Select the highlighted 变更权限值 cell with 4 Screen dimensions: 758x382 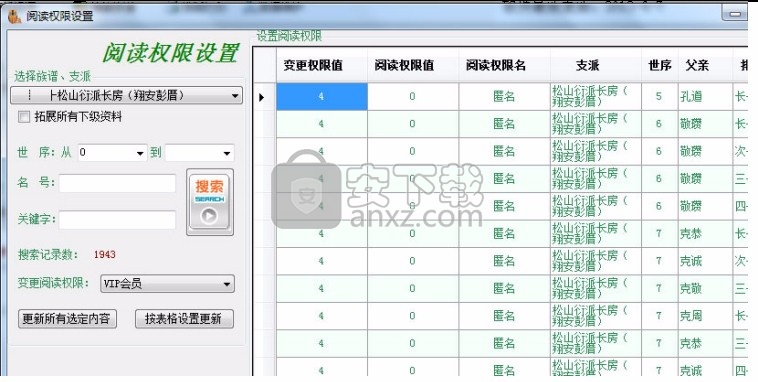pyautogui.click(x=322, y=97)
